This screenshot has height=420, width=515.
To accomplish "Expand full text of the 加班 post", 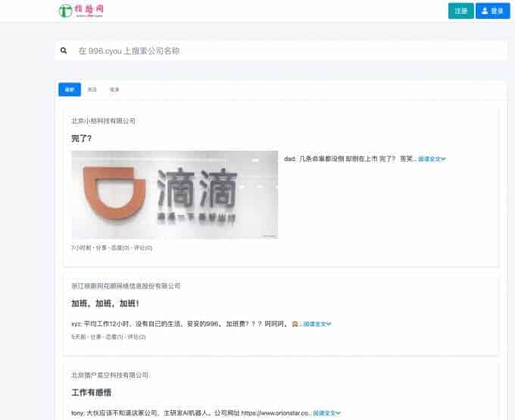I will point(317,324).
